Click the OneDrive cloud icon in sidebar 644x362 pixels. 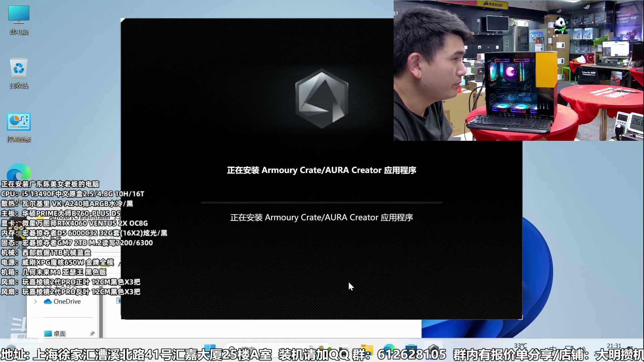(48, 301)
